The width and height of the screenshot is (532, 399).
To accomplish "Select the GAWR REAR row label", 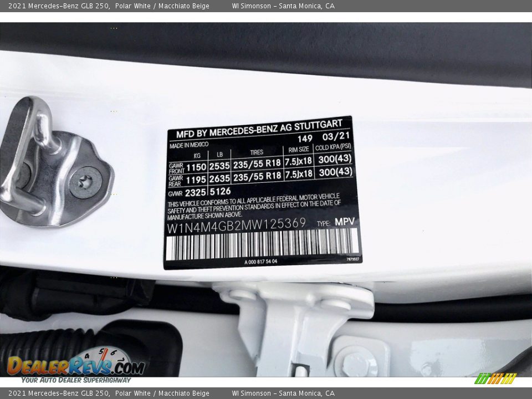I will 176,181.
